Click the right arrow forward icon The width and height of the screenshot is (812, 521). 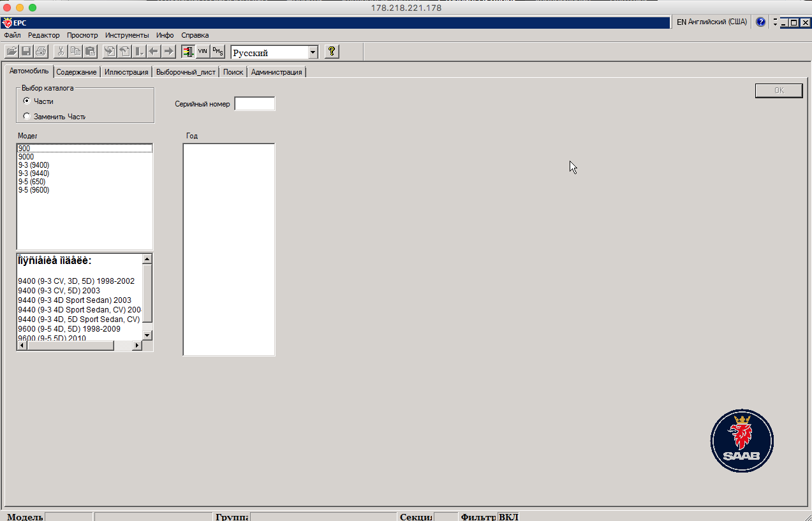click(168, 52)
